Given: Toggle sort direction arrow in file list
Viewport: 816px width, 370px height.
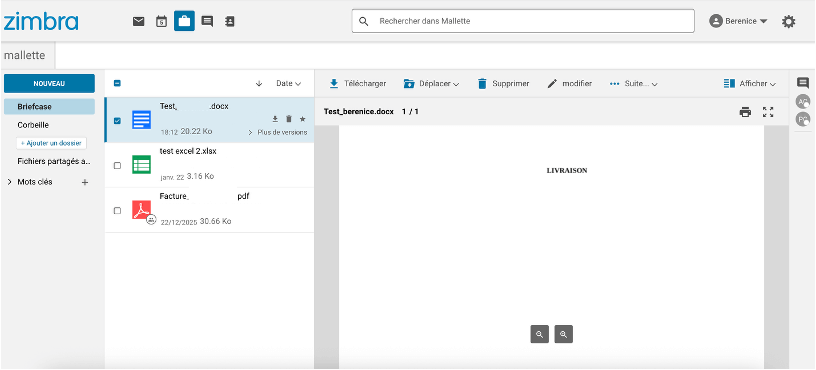Looking at the screenshot, I should pos(259,84).
